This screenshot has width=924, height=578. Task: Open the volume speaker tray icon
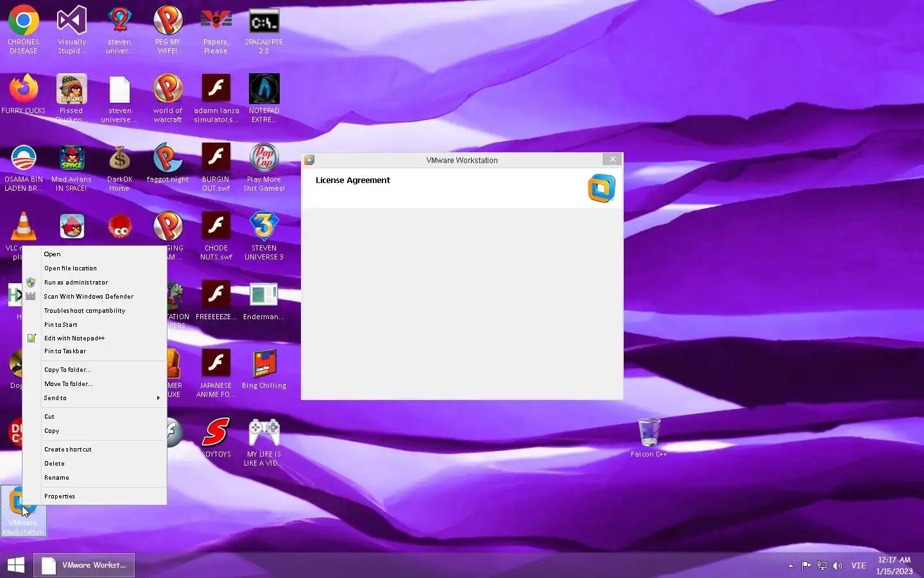(837, 566)
